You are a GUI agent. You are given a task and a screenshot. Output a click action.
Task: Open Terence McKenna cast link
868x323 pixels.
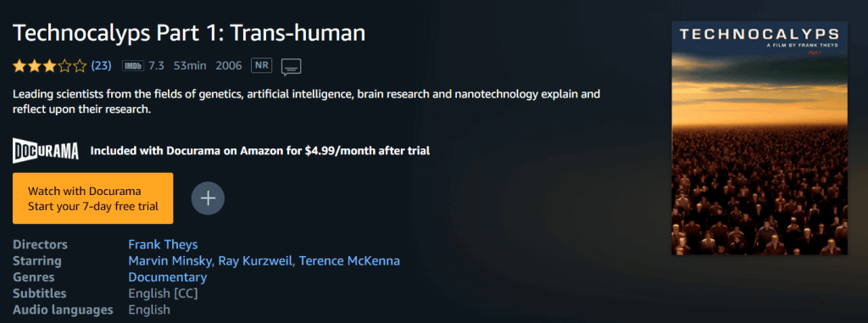349,261
